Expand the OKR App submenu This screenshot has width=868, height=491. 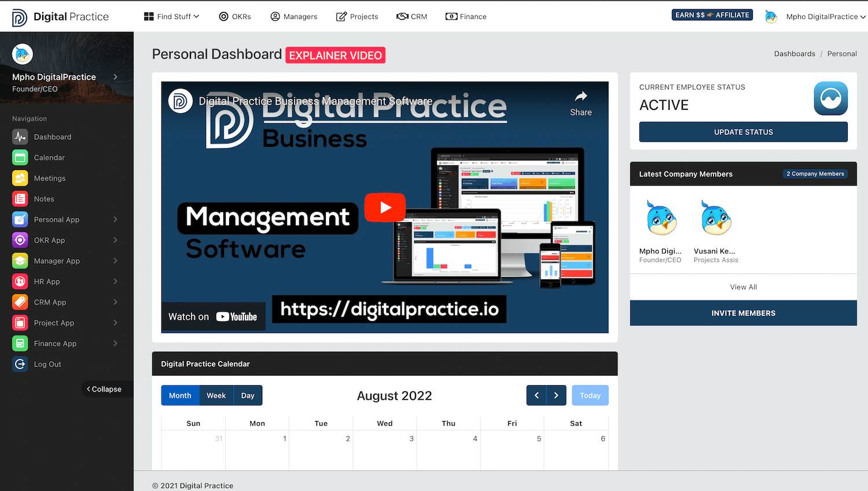tap(115, 240)
